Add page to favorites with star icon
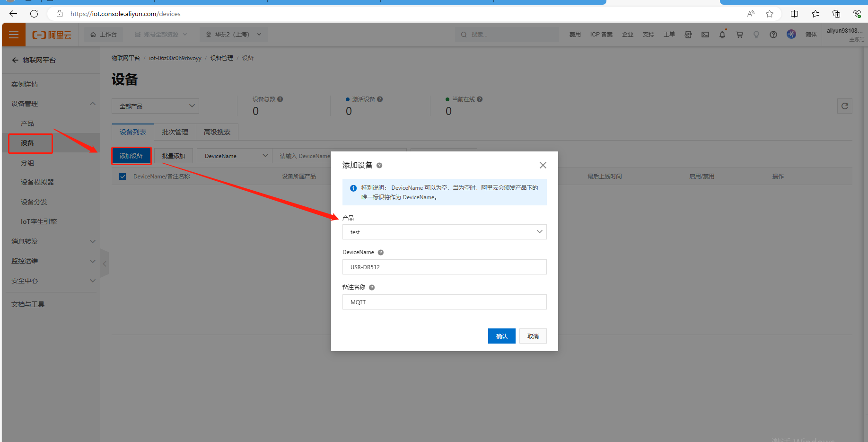The height and width of the screenshot is (442, 868). (x=770, y=14)
